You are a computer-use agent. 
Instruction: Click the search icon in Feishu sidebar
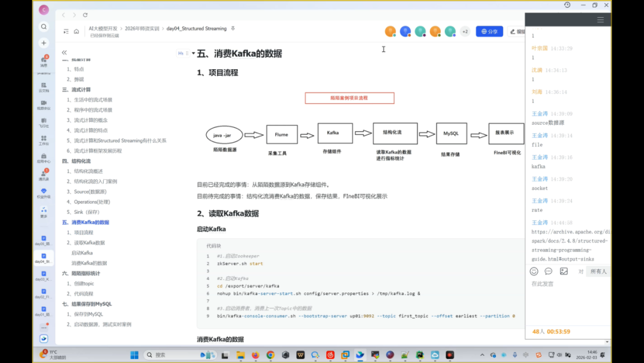click(44, 27)
